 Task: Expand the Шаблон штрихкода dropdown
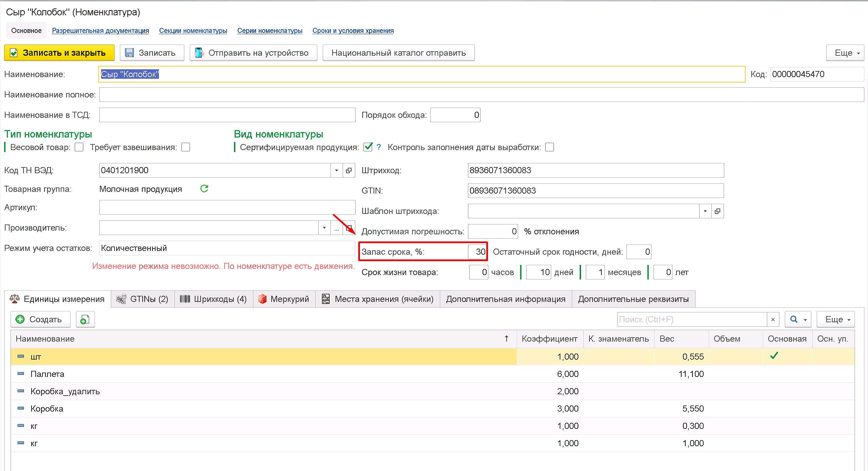click(705, 211)
